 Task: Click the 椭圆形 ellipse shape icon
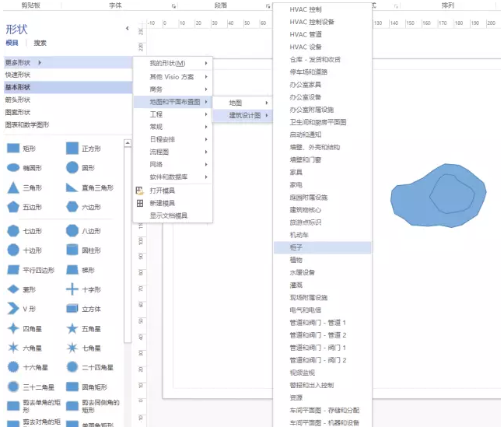[x=12, y=168]
